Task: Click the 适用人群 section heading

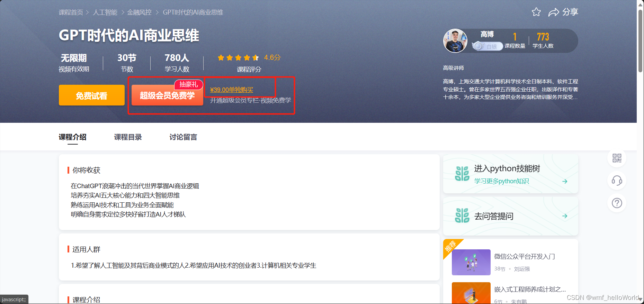Action: point(86,249)
